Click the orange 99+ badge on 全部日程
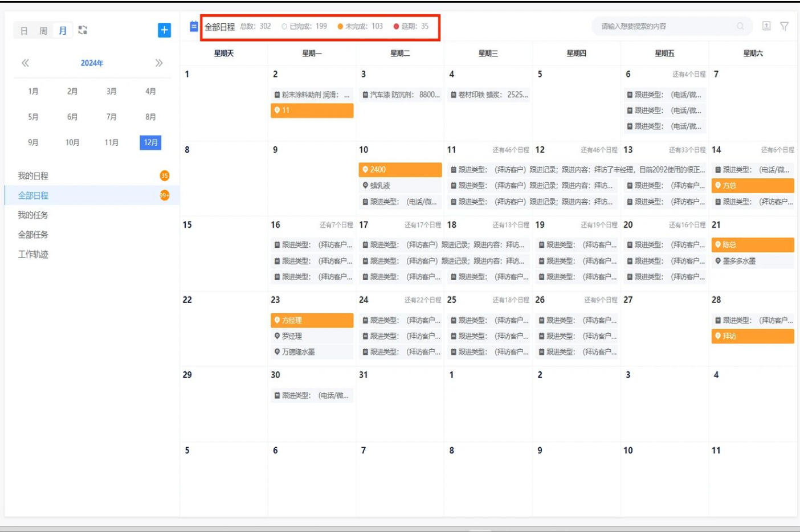800x532 pixels. (x=165, y=195)
